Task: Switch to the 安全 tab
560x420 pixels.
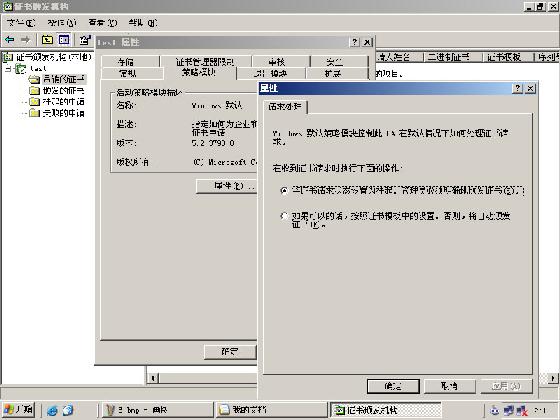Action: click(339, 62)
